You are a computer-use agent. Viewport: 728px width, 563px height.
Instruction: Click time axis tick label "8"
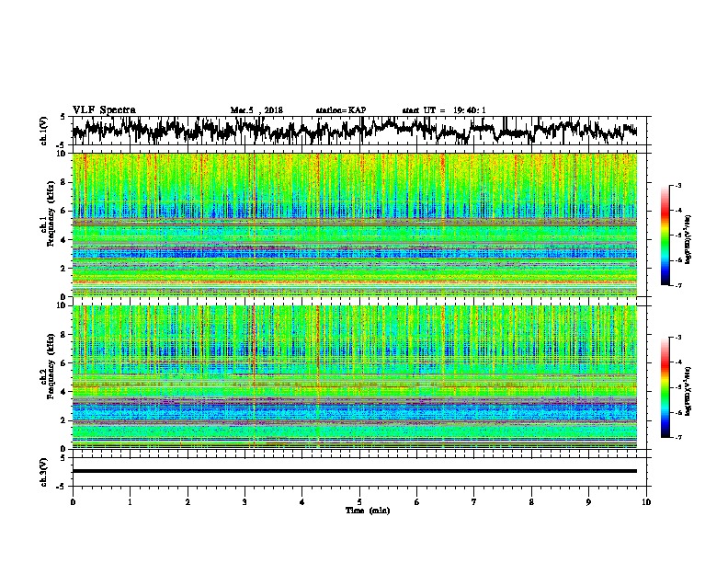531,502
